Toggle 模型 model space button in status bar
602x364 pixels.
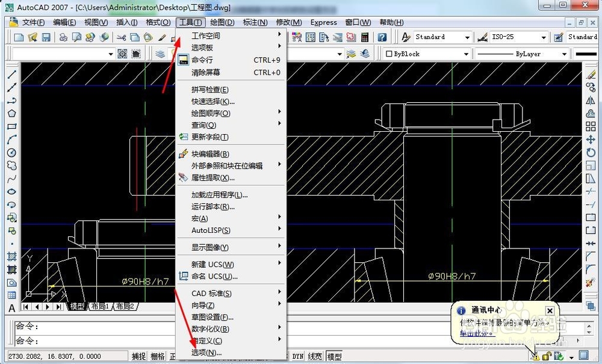pyautogui.click(x=334, y=356)
